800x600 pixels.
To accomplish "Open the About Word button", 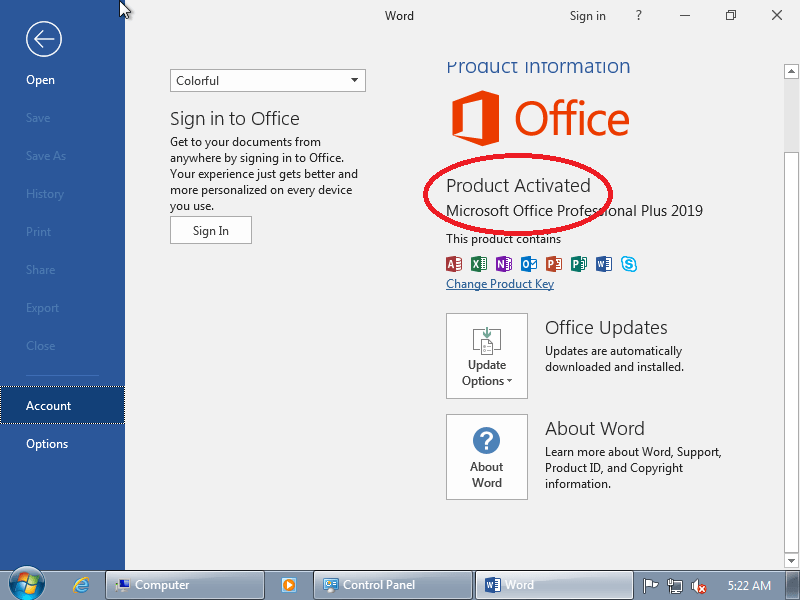I will click(x=487, y=457).
